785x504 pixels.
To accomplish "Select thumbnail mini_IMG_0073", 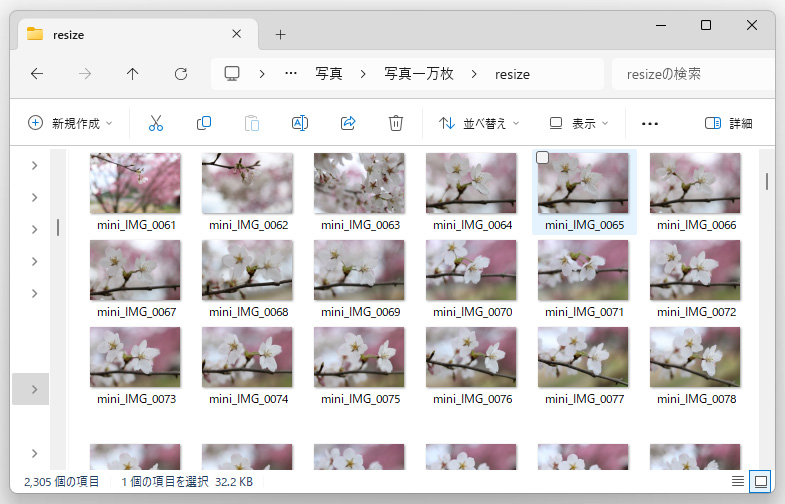I will coord(135,357).
